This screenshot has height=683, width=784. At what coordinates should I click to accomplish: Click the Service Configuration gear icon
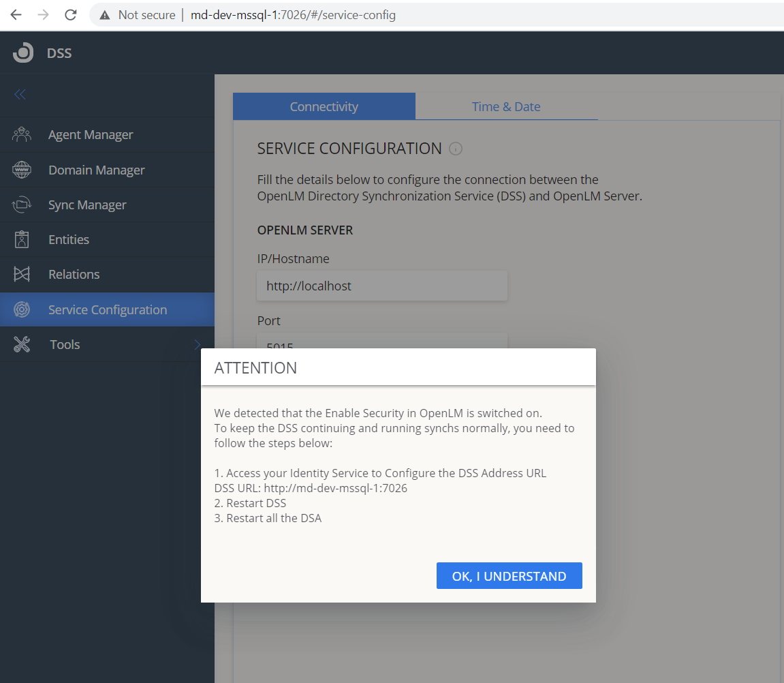tap(22, 310)
